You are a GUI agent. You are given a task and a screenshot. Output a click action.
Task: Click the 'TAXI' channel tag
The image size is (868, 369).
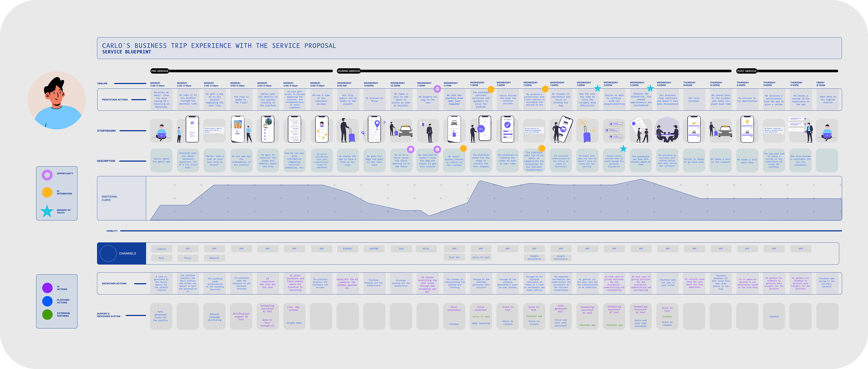point(401,249)
